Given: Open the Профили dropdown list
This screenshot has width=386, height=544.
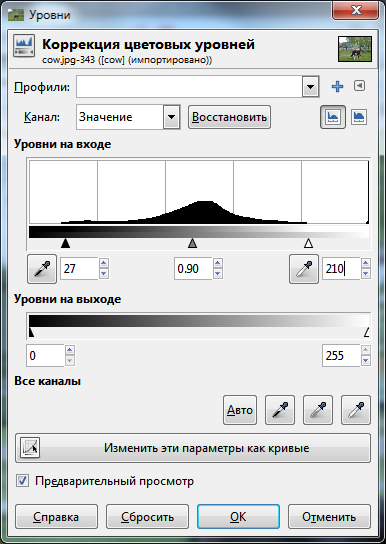Looking at the screenshot, I should point(310,87).
